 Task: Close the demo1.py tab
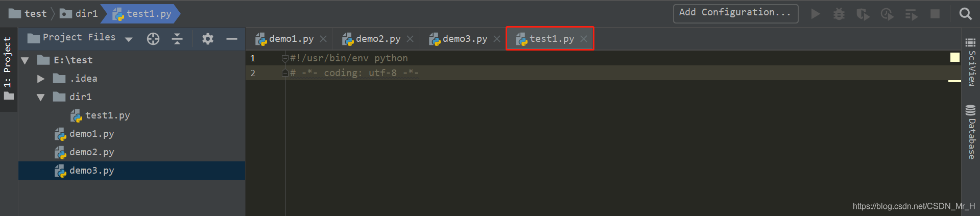click(323, 39)
